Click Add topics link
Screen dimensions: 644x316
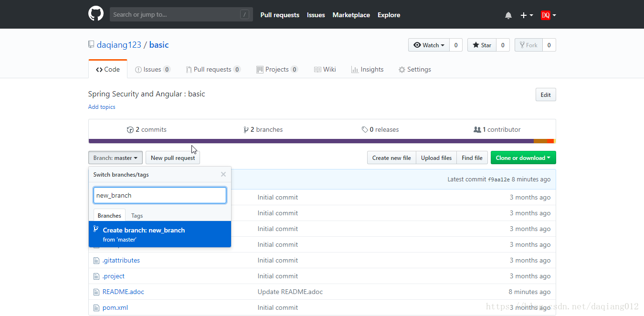102,107
